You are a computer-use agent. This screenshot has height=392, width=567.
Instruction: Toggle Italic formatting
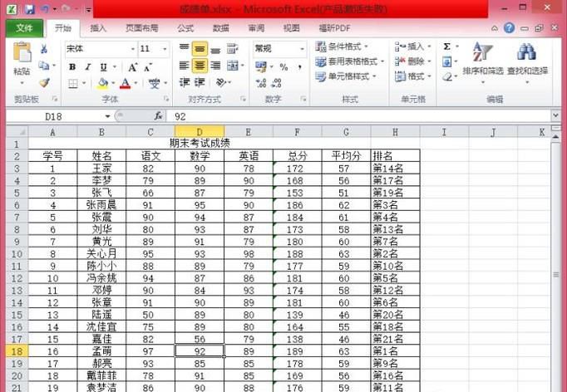[88, 67]
